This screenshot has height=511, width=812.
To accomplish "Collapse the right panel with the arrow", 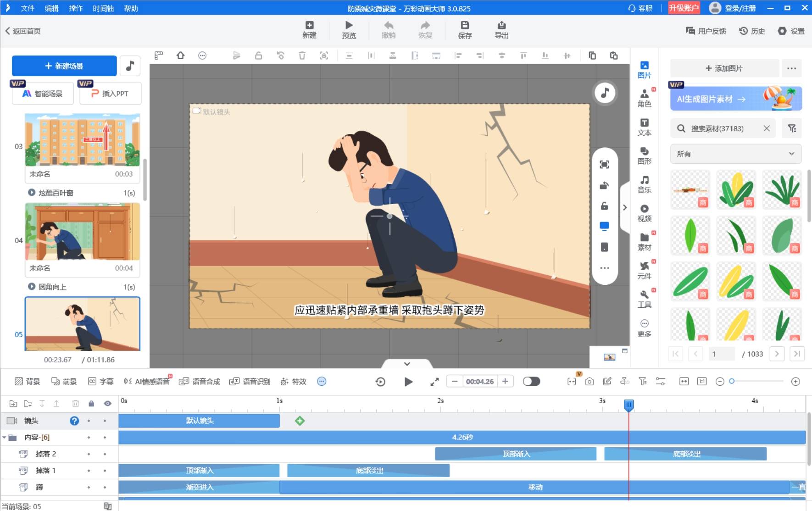I will click(x=624, y=207).
